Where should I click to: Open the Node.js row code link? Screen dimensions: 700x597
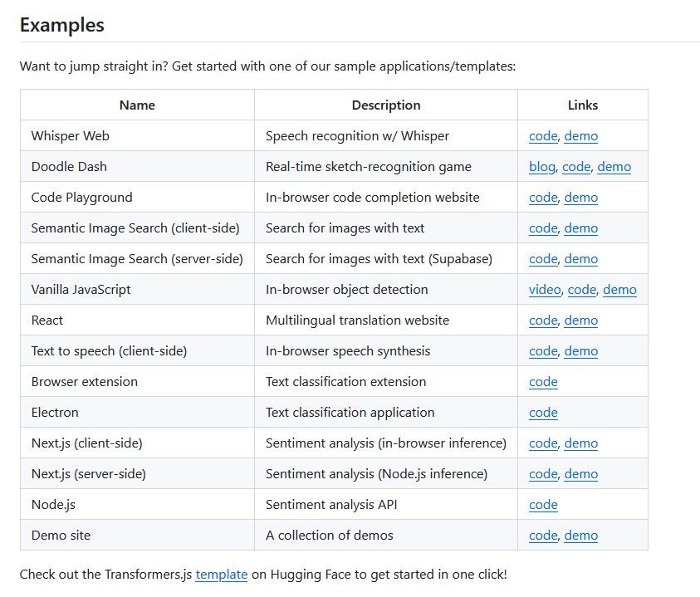coord(543,505)
